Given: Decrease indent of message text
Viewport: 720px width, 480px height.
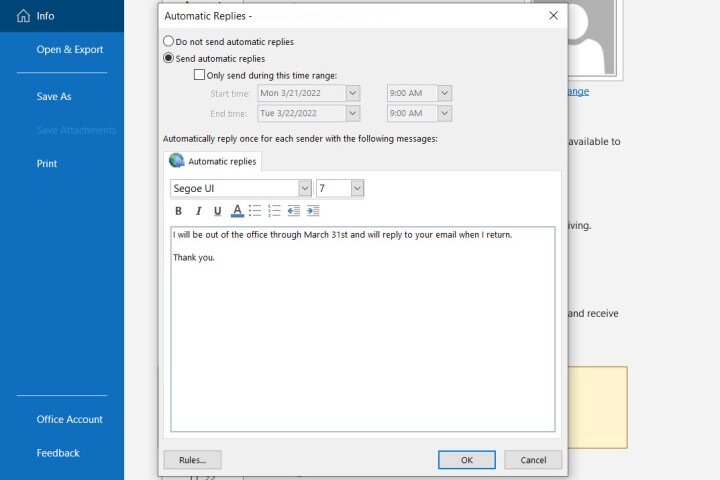Looking at the screenshot, I should point(293,211).
